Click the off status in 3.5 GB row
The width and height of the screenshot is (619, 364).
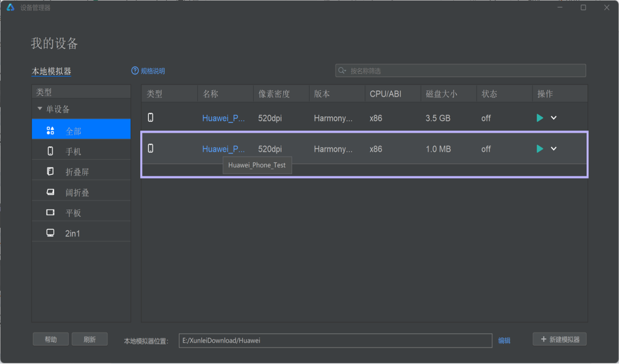click(486, 118)
